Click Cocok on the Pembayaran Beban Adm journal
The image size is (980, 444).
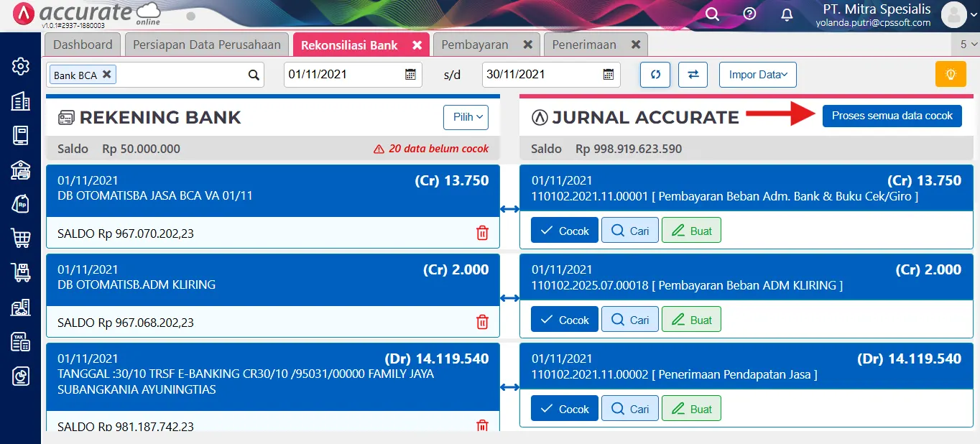564,230
